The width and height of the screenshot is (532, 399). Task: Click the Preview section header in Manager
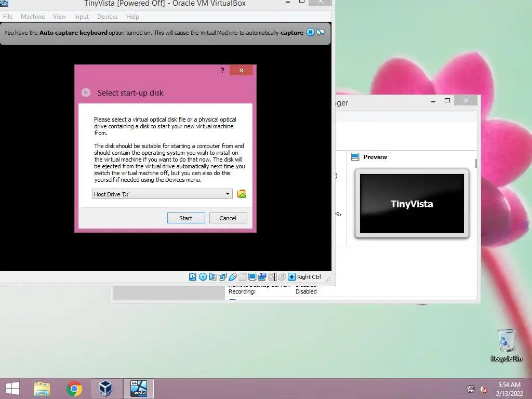(375, 157)
